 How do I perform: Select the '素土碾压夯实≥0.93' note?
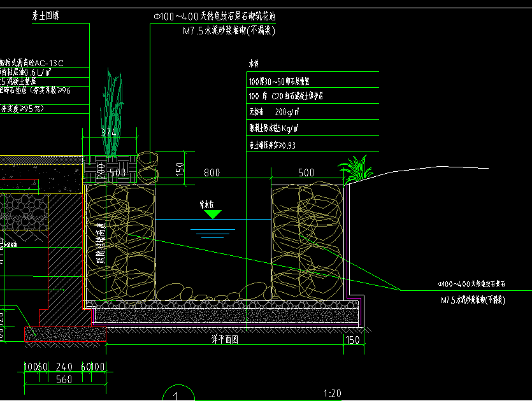coord(273,145)
